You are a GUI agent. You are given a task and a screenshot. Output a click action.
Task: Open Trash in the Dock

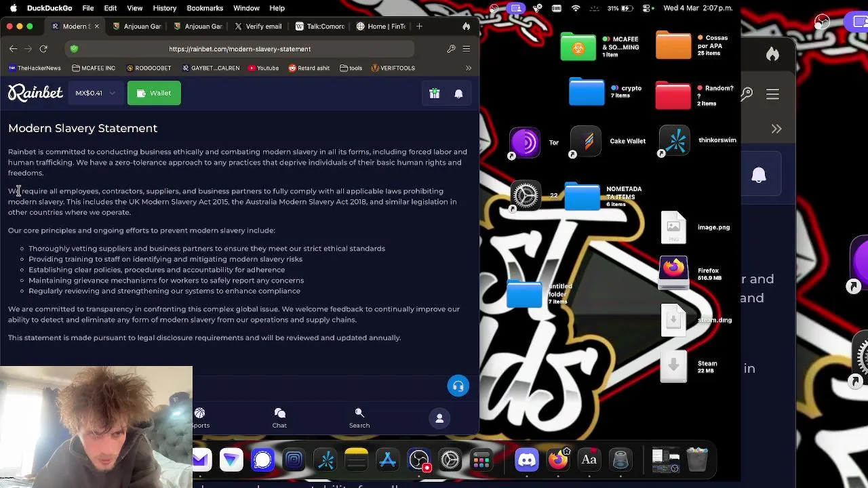[697, 460]
